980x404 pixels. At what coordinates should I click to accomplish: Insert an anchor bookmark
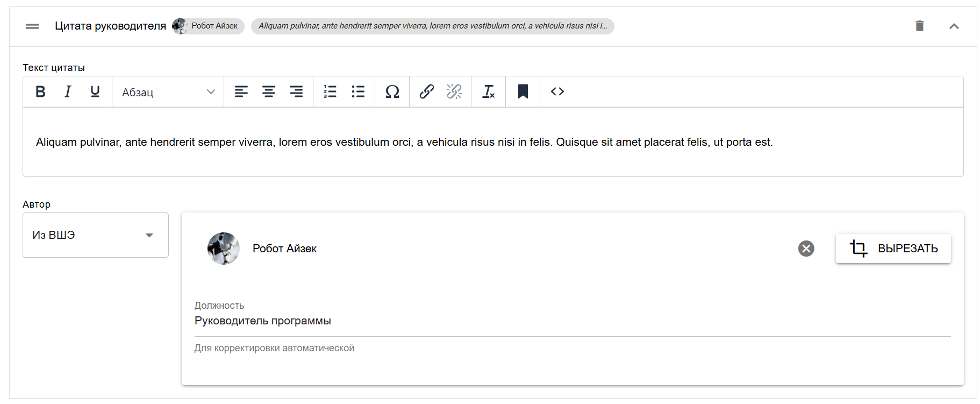coord(523,92)
